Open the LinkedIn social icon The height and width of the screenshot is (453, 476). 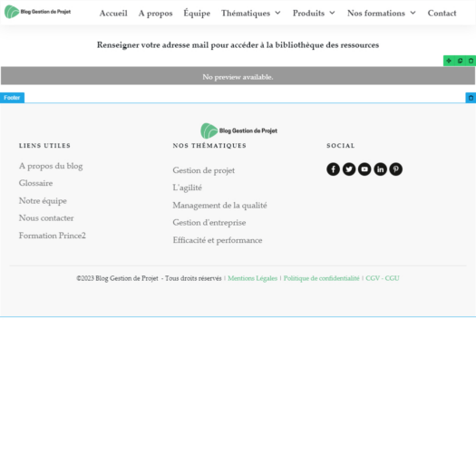click(x=381, y=169)
